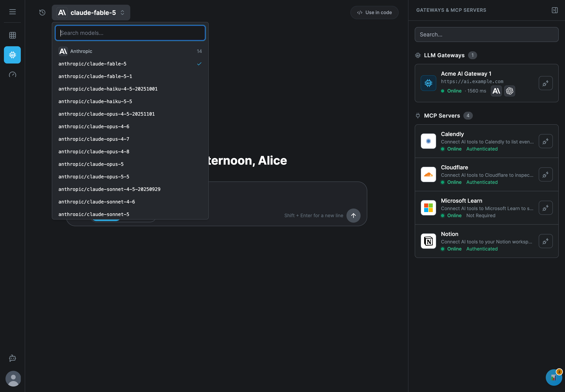Click the connect plug icon for Cloudflare
The height and width of the screenshot is (392, 565).
click(x=546, y=174)
